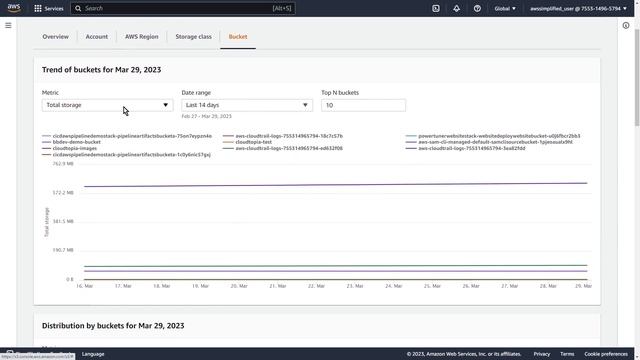Click the 'Trend of buckets for Mar 29, 2023' heading
The image size is (640, 360).
102,70
